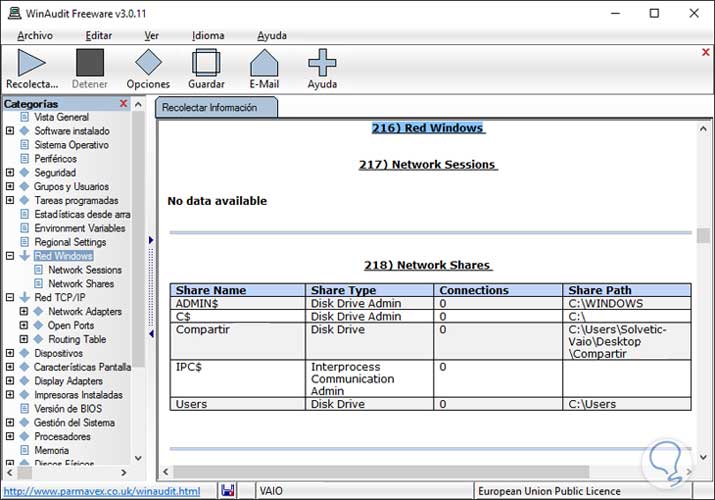The width and height of the screenshot is (715, 500).
Task: Close the Categorías panel with red X
Action: pyautogui.click(x=124, y=103)
